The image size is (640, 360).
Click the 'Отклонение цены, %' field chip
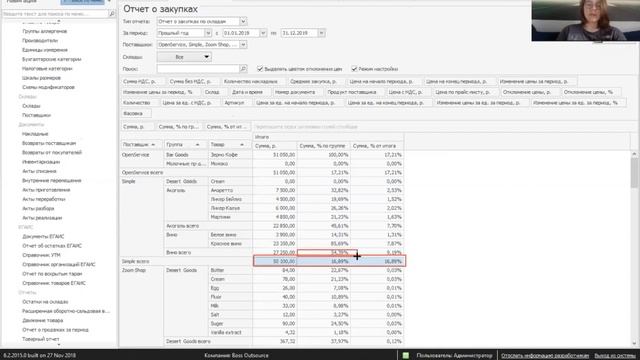tap(591, 92)
